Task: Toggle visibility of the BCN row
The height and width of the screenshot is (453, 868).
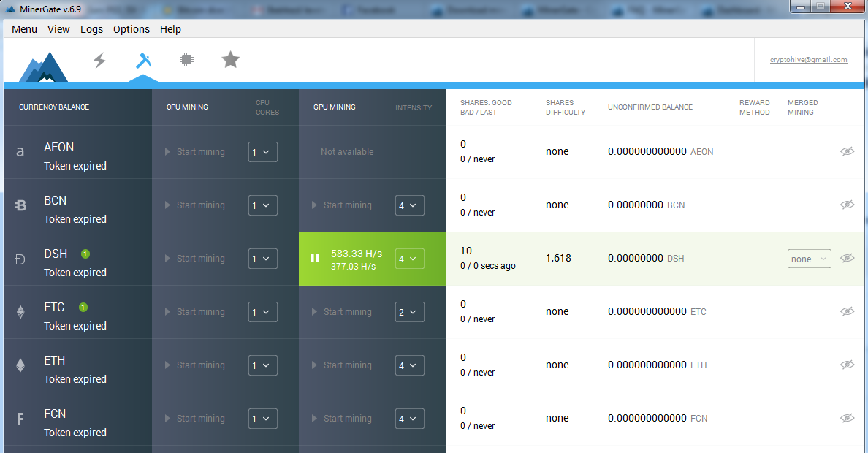Action: pos(847,205)
